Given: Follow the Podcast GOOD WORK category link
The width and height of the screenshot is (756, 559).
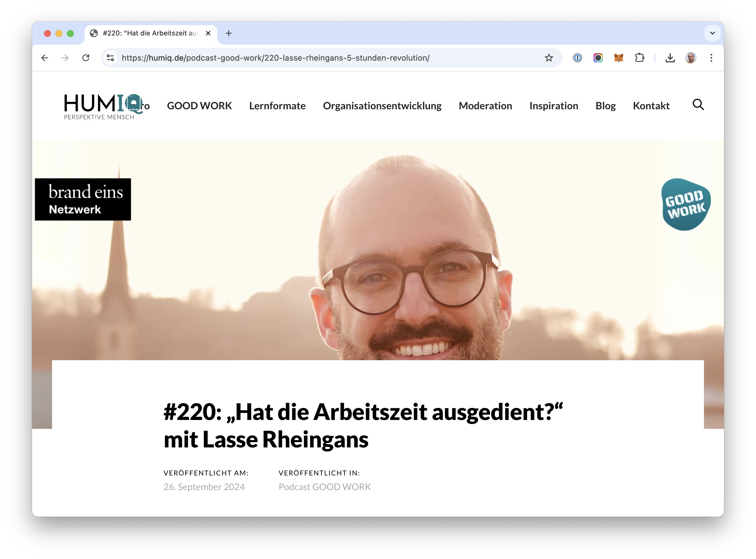Looking at the screenshot, I should click(x=324, y=487).
